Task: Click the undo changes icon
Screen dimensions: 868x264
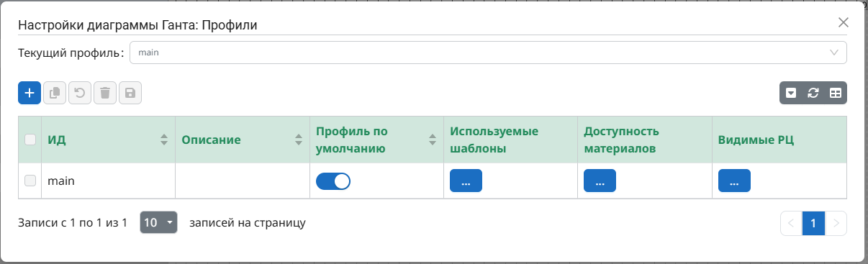Action: click(x=80, y=93)
